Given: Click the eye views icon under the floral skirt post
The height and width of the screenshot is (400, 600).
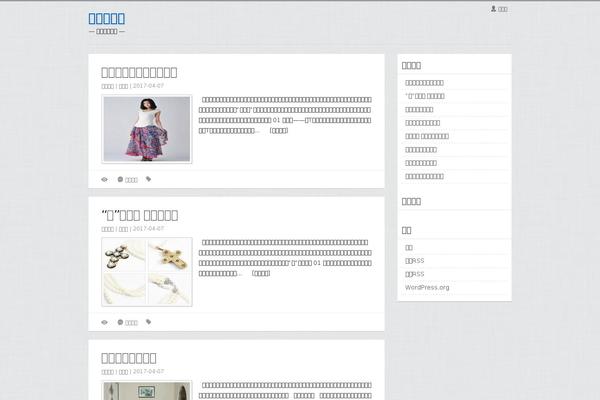Looking at the screenshot, I should [104, 180].
